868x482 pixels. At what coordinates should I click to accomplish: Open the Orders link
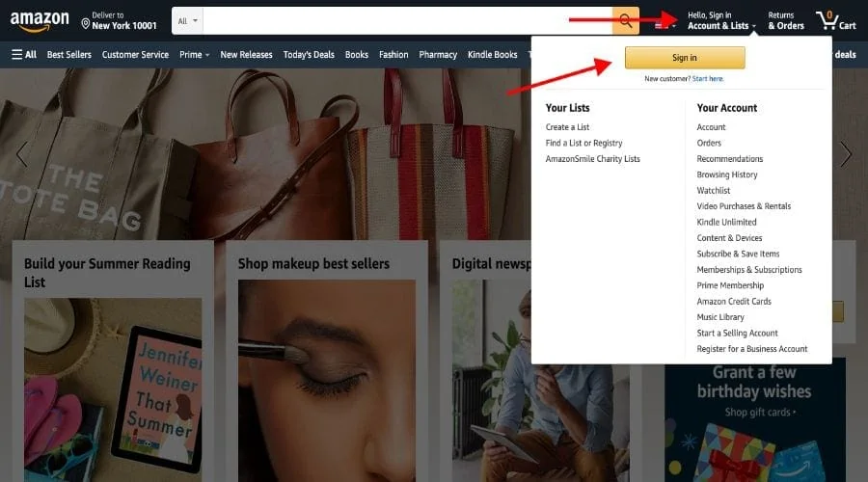pyautogui.click(x=709, y=143)
